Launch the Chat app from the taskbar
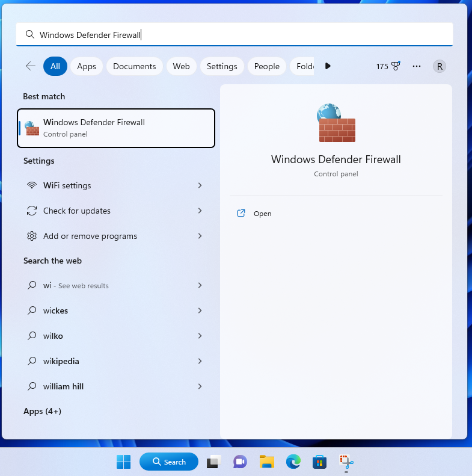The image size is (472, 476). coord(240,462)
